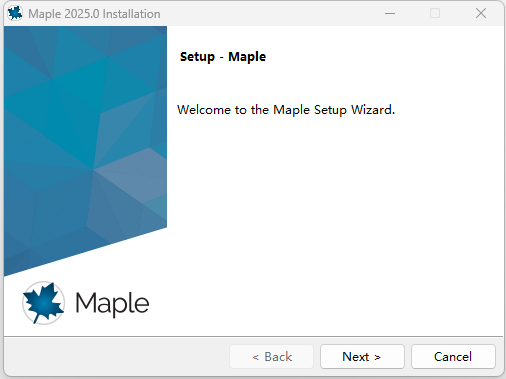Click empty title bar area left of minimize
The width and height of the screenshot is (506, 379).
click(267, 14)
